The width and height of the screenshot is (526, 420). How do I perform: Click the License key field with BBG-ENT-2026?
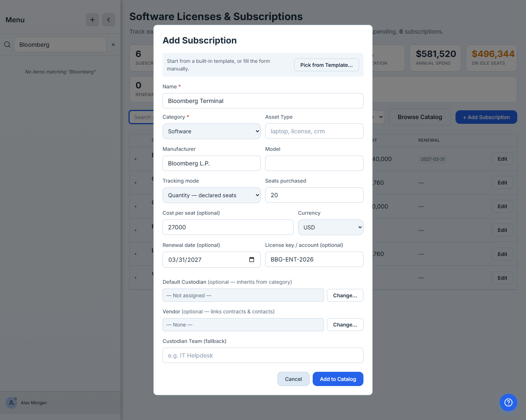(x=314, y=259)
